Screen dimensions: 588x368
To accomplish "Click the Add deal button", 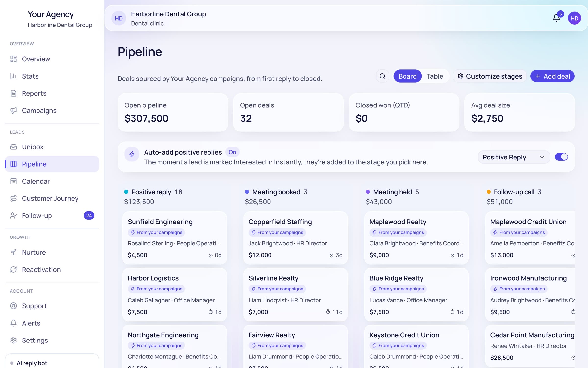I will [552, 76].
